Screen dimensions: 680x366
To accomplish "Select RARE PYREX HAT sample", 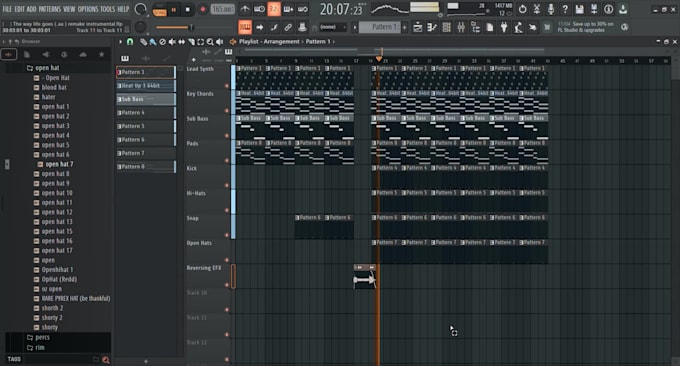I will click(75, 298).
